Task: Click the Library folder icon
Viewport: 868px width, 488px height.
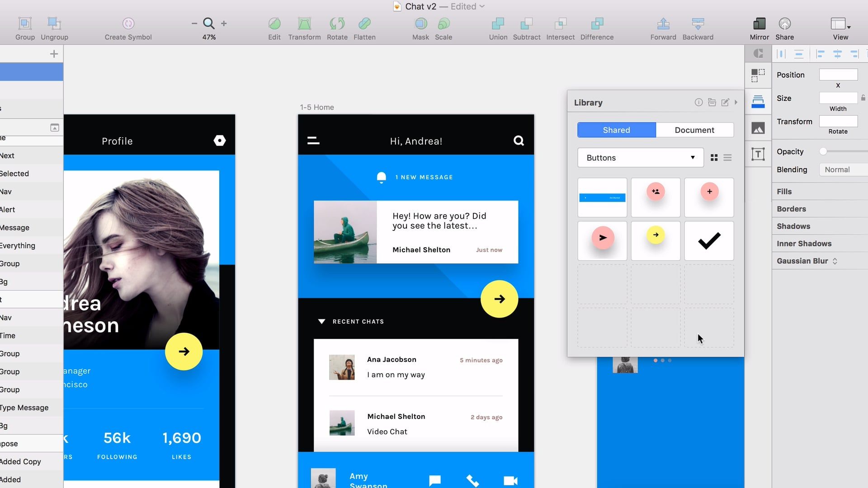Action: tap(712, 103)
